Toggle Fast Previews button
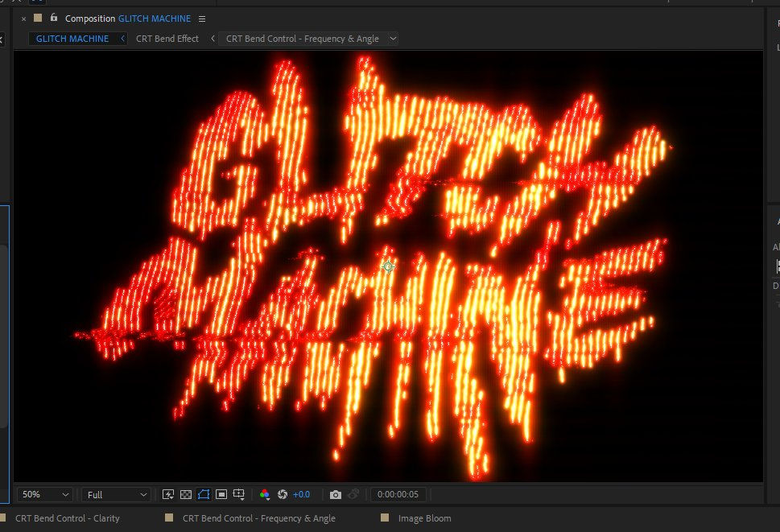 point(168,494)
